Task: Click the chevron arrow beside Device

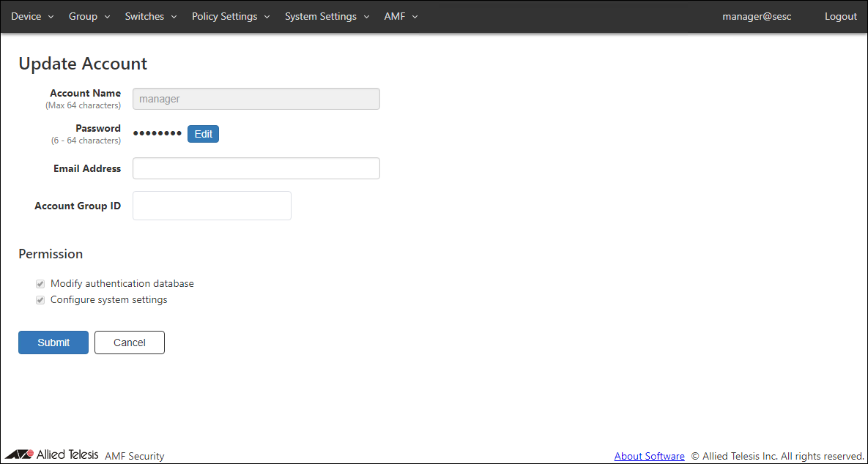Action: [51, 17]
